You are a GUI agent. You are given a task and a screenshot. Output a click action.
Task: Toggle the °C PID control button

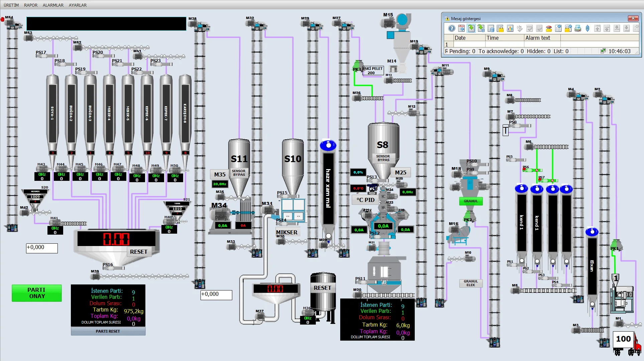point(365,200)
